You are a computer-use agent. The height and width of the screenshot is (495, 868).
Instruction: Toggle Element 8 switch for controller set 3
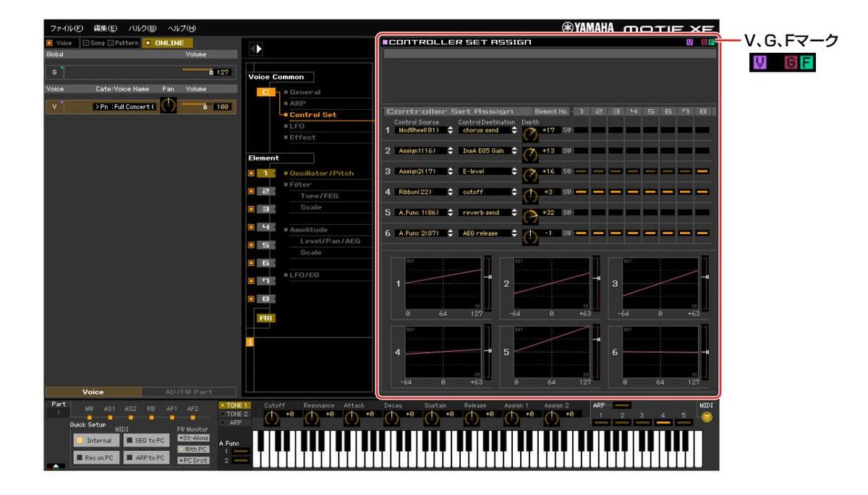click(702, 171)
